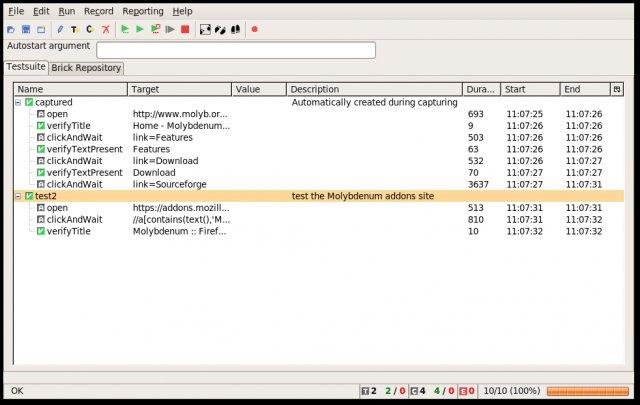Switch to the Testsuite tab

26,67
